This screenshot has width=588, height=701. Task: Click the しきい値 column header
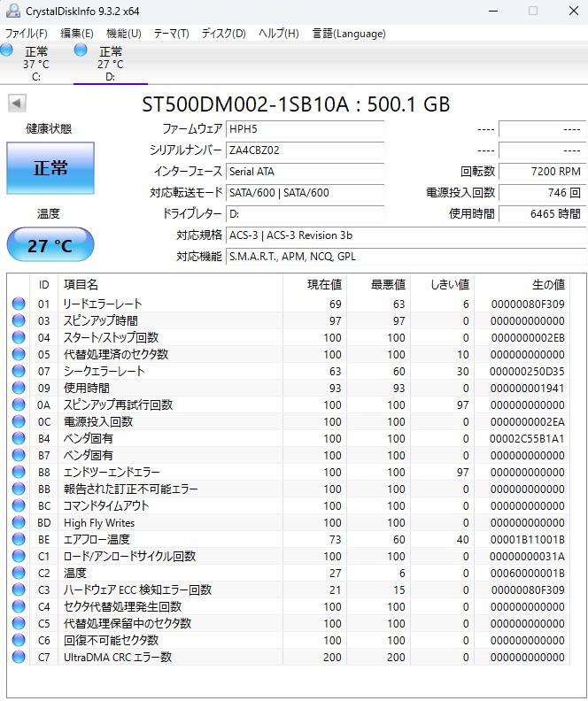click(x=443, y=285)
